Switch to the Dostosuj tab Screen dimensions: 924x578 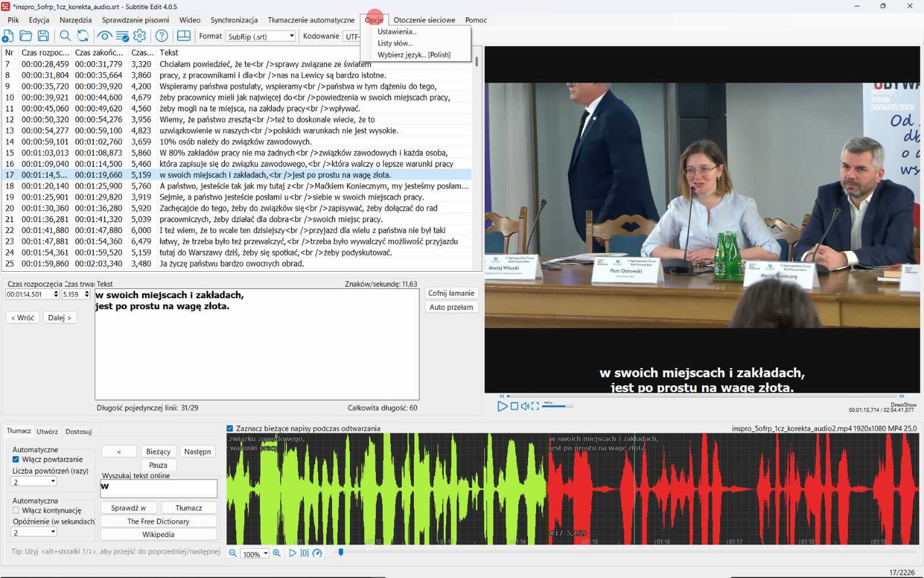[x=79, y=431]
